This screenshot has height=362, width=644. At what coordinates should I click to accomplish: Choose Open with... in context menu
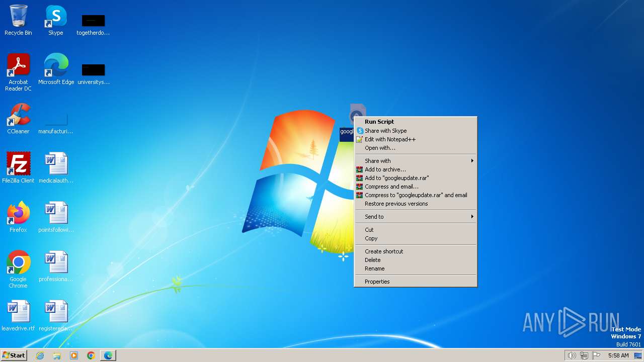416,148
